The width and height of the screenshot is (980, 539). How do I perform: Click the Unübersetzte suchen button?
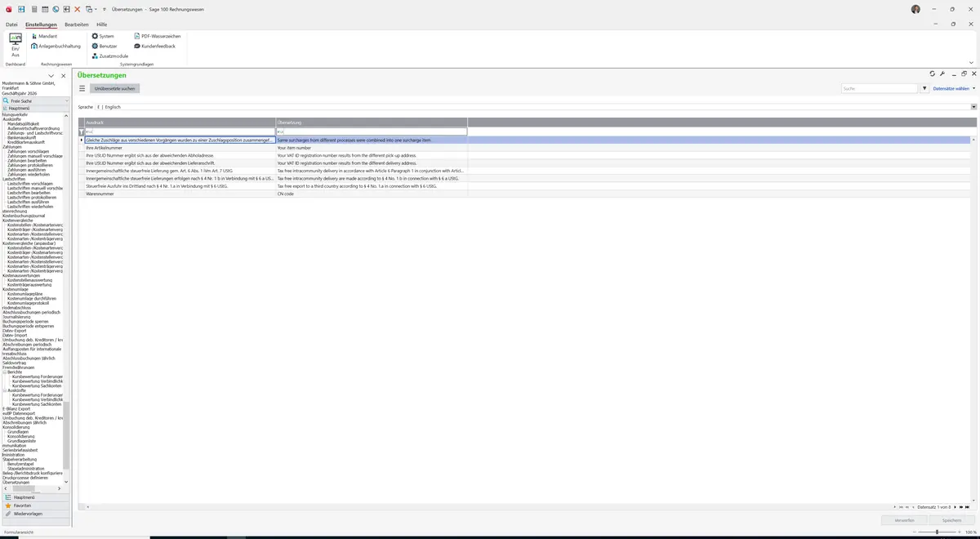pyautogui.click(x=115, y=88)
